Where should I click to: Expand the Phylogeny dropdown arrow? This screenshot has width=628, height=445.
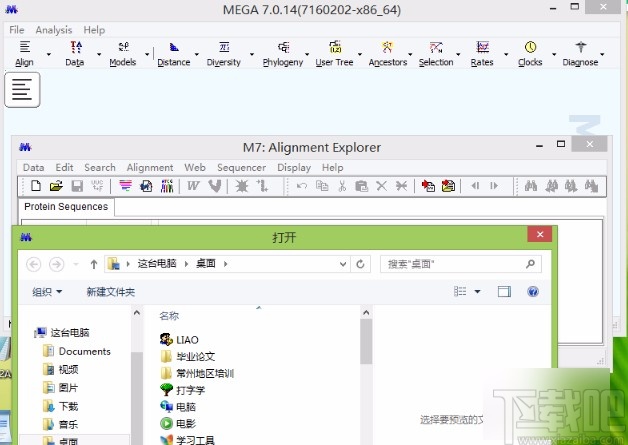click(x=307, y=54)
